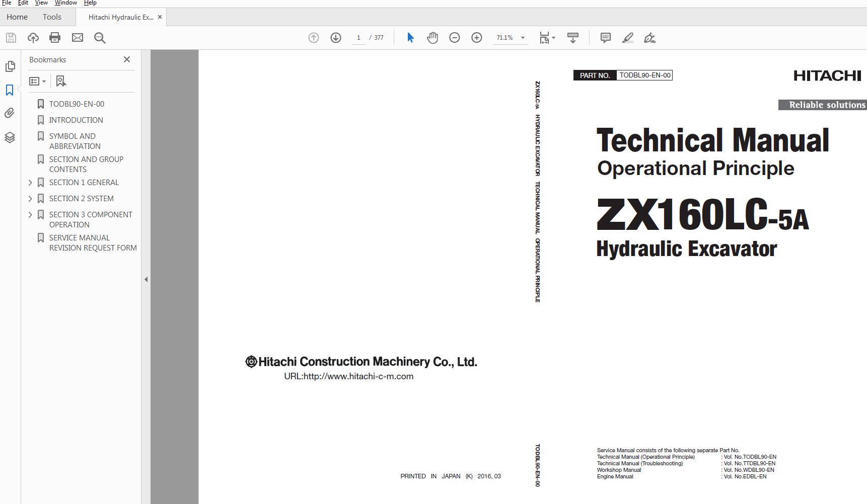Select the Highlight text tool
Image resolution: width=867 pixels, height=504 pixels.
628,38
